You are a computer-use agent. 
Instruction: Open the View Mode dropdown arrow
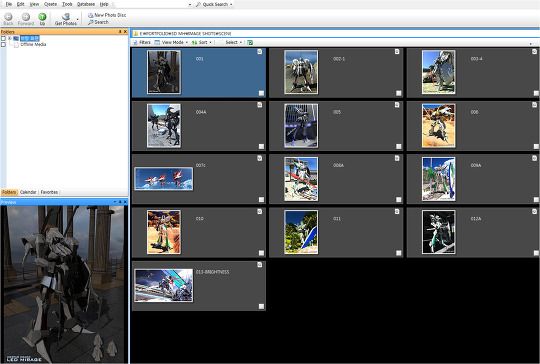pyautogui.click(x=187, y=42)
